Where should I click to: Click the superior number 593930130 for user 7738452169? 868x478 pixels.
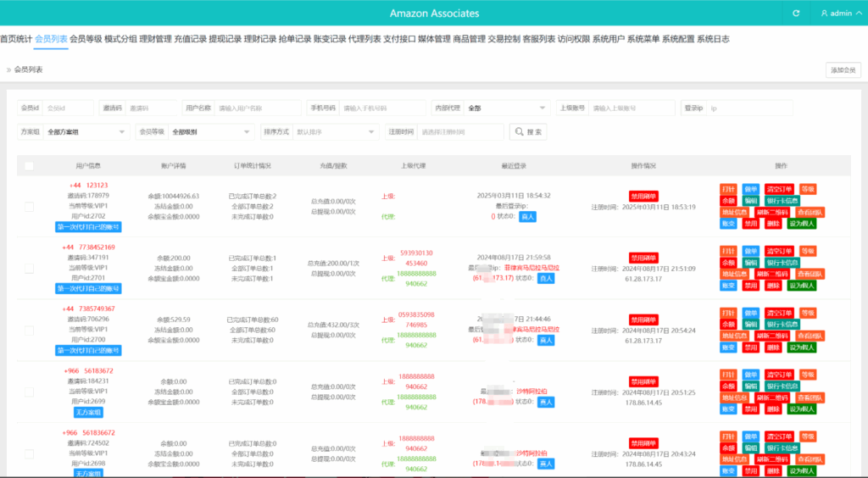point(416,253)
